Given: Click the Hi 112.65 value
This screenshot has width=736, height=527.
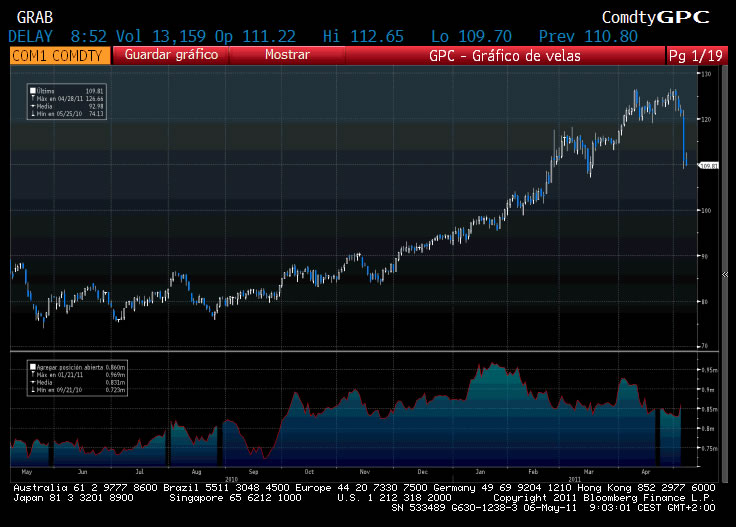Looking at the screenshot, I should pyautogui.click(x=363, y=37).
